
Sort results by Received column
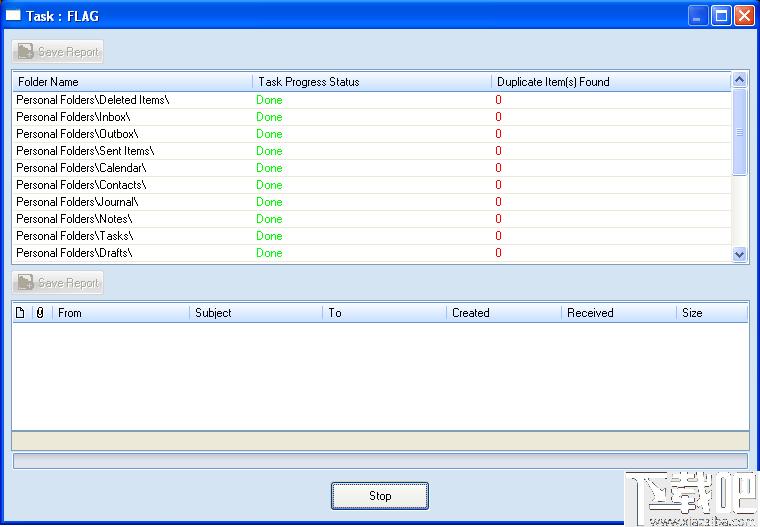618,313
